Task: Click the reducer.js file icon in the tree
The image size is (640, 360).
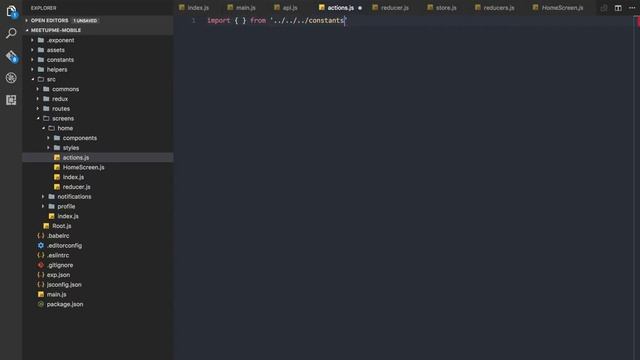Action: point(57,187)
